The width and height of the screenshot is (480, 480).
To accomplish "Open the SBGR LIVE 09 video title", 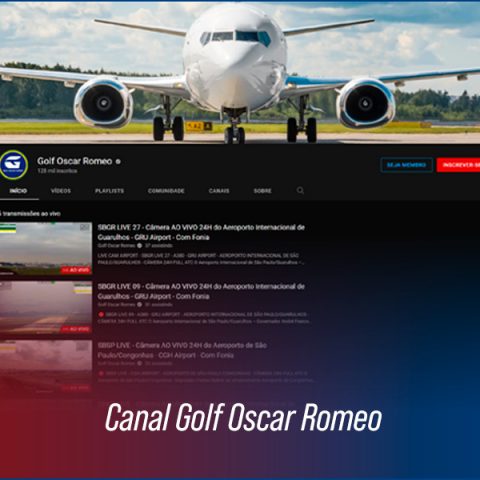I will pyautogui.click(x=201, y=291).
